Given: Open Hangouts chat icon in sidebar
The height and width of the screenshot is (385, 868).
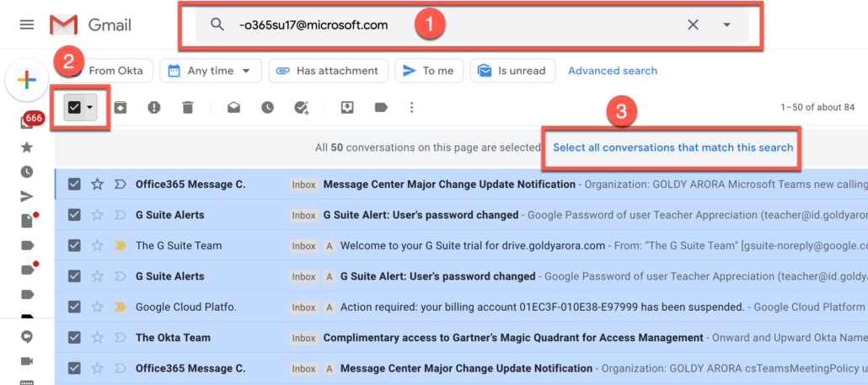Looking at the screenshot, I should pos(27,336).
